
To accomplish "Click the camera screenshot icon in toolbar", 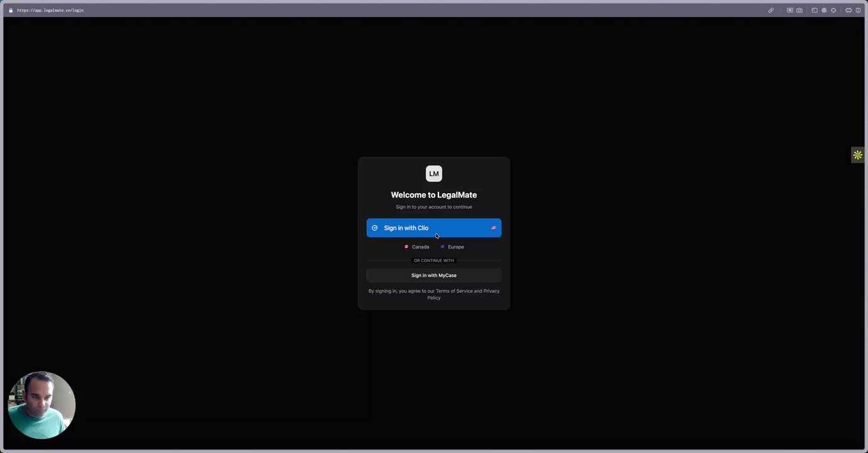I will (799, 10).
